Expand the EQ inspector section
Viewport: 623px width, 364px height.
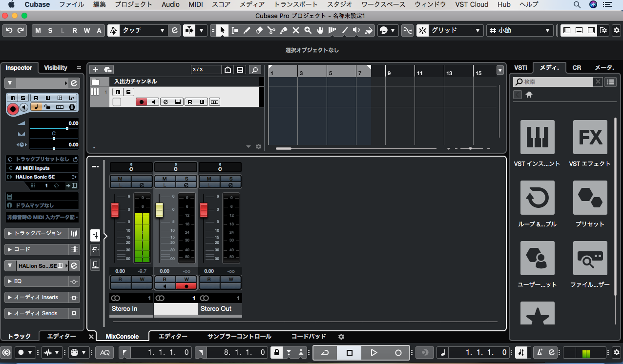(x=36, y=282)
